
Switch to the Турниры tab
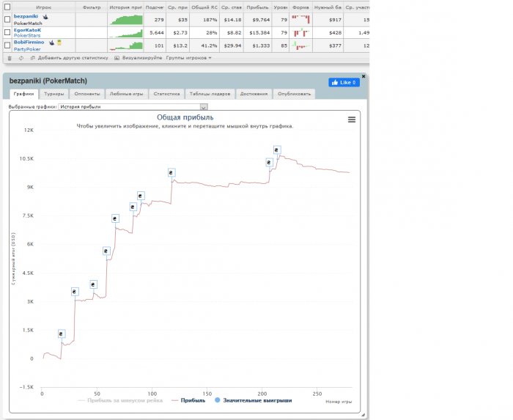point(53,94)
